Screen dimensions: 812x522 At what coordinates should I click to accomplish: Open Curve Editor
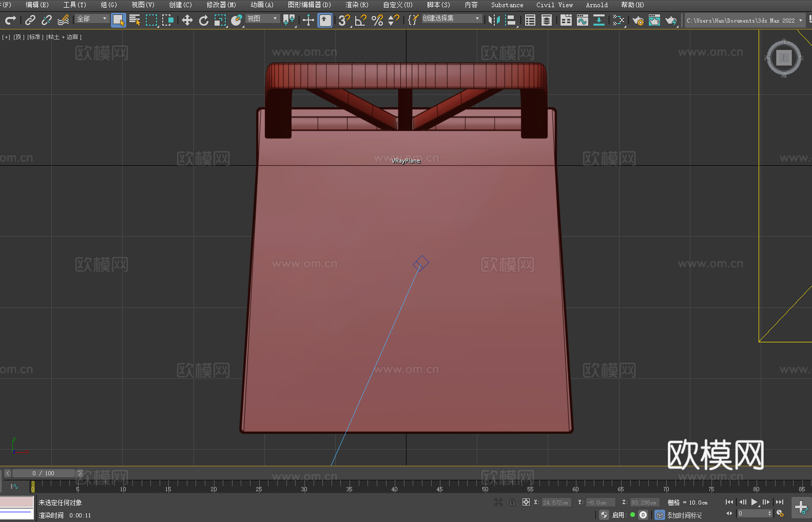pyautogui.click(x=583, y=20)
